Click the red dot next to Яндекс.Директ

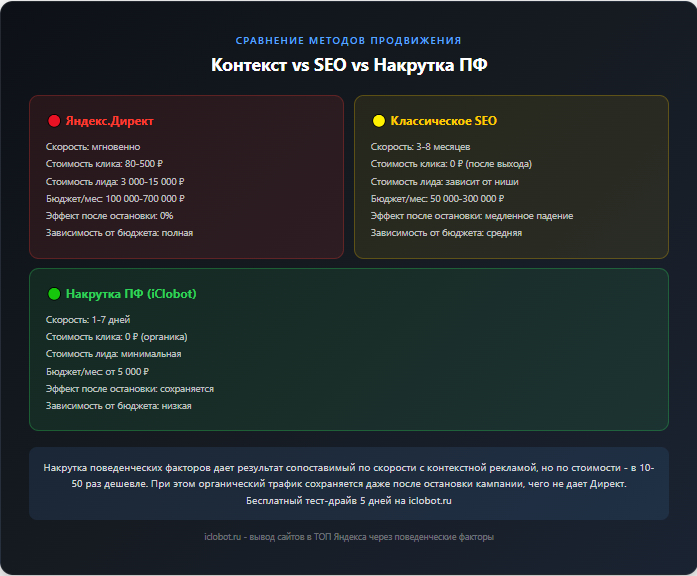tap(54, 121)
